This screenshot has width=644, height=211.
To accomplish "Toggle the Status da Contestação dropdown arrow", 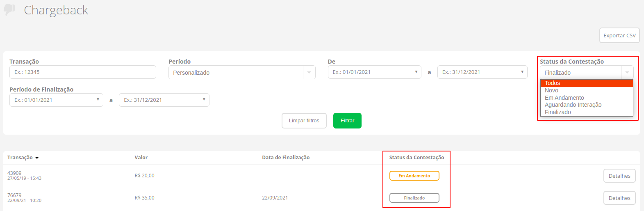I will [x=627, y=72].
